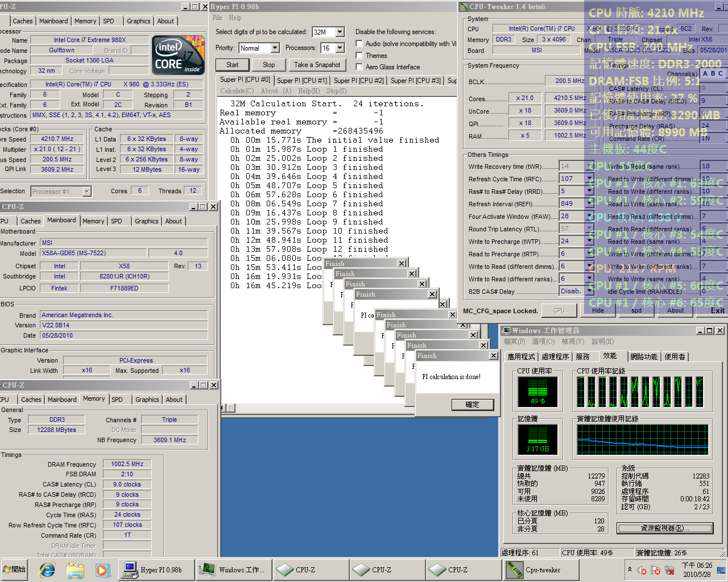728x582 pixels.
Task: Open the Priority dropdown set to Normal
Action: pyautogui.click(x=275, y=48)
